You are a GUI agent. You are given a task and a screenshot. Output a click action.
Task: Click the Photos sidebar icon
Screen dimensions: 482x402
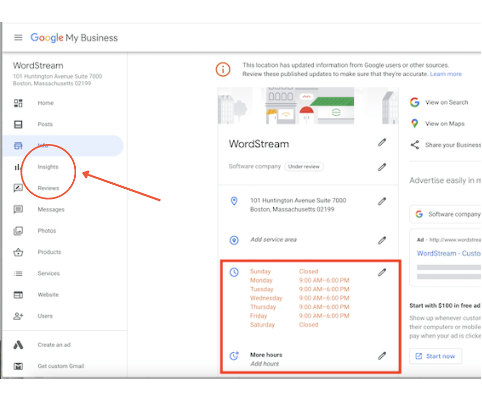click(18, 231)
